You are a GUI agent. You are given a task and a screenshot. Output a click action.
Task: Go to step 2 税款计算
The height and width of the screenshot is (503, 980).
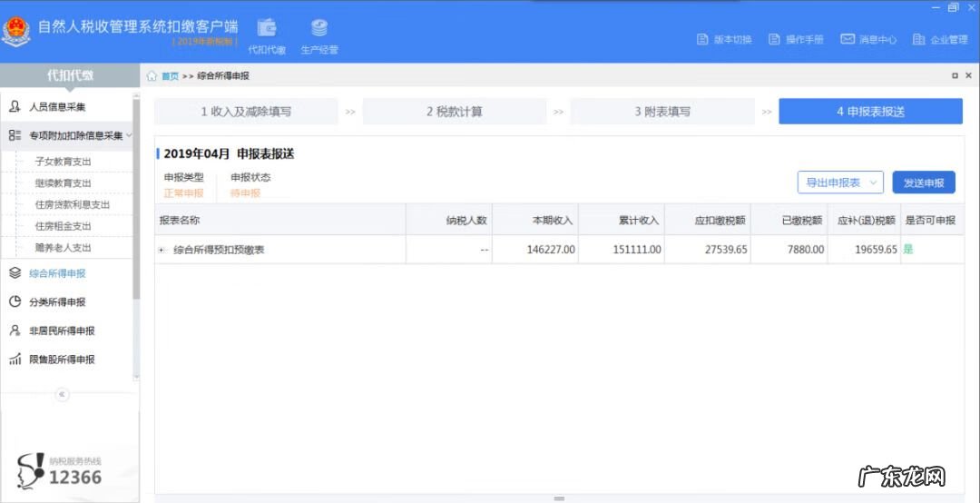(x=455, y=112)
